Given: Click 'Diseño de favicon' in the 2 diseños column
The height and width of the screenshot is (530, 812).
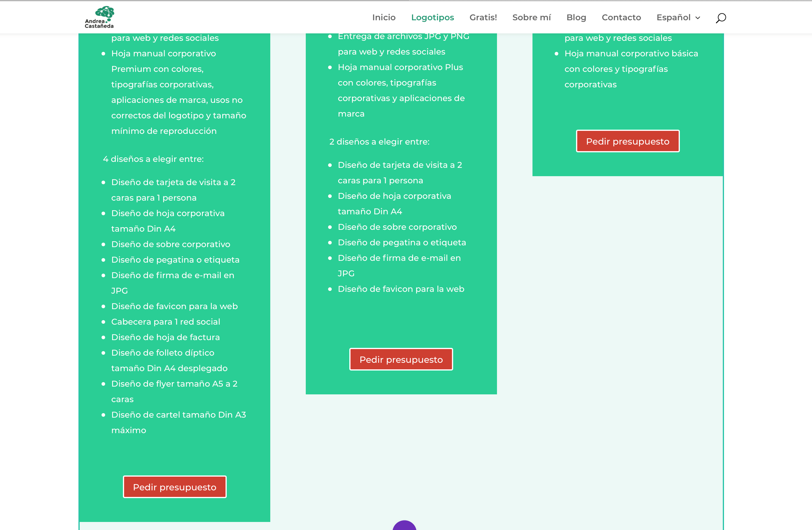Looking at the screenshot, I should (401, 289).
